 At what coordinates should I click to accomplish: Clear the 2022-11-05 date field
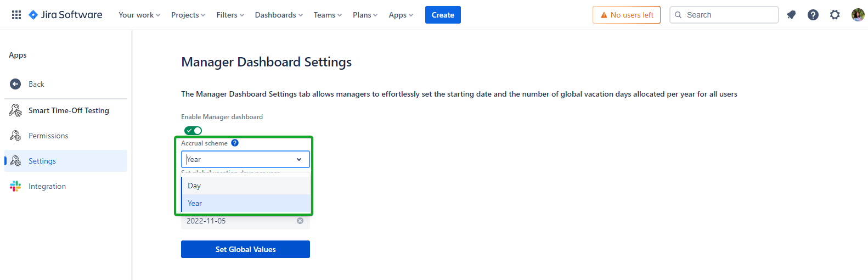300,221
